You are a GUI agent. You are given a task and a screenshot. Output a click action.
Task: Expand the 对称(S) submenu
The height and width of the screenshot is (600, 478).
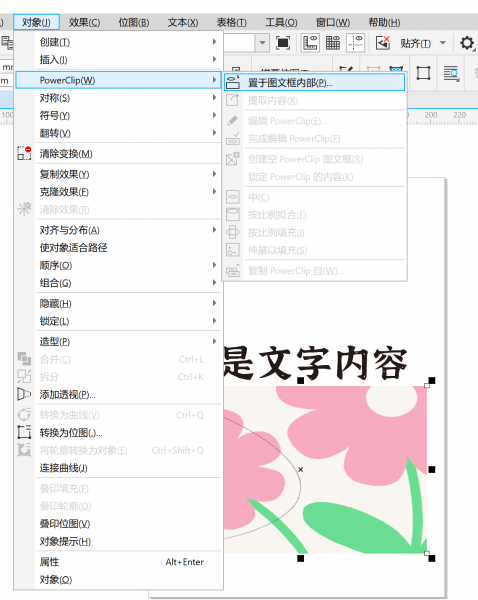click(x=118, y=98)
